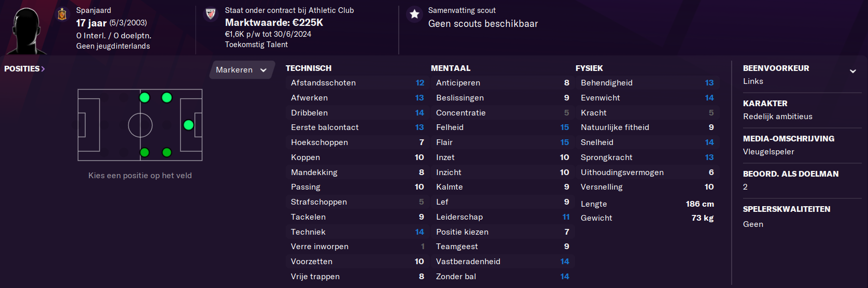Click the Marktwaarde €225K text
Image resolution: width=868 pixels, height=288 pixels.
click(274, 22)
